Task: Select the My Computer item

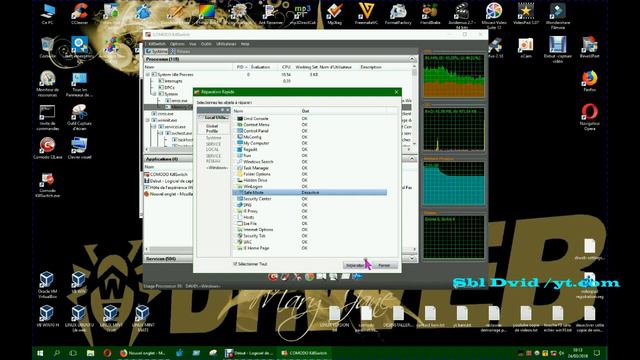Action: [x=256, y=143]
